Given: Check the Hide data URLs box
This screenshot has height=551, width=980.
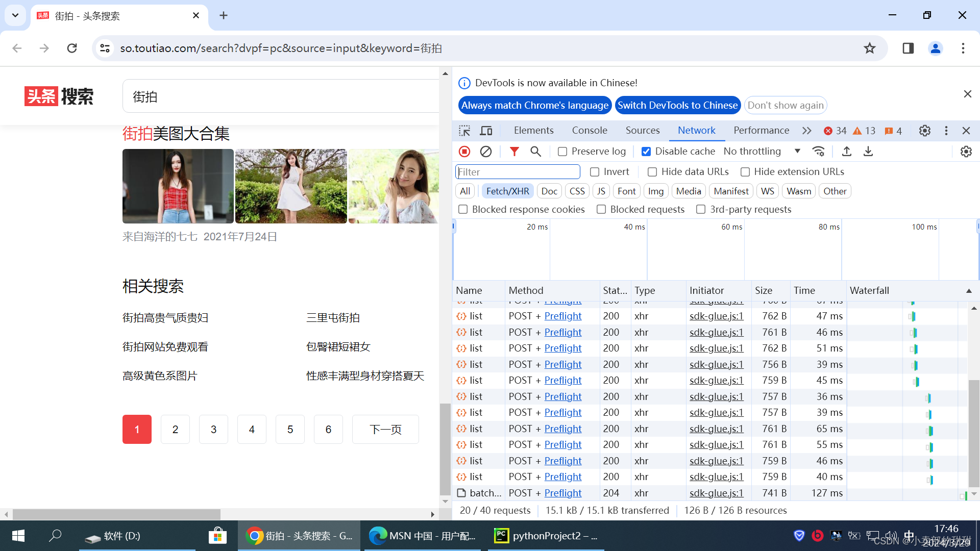Looking at the screenshot, I should 652,172.
